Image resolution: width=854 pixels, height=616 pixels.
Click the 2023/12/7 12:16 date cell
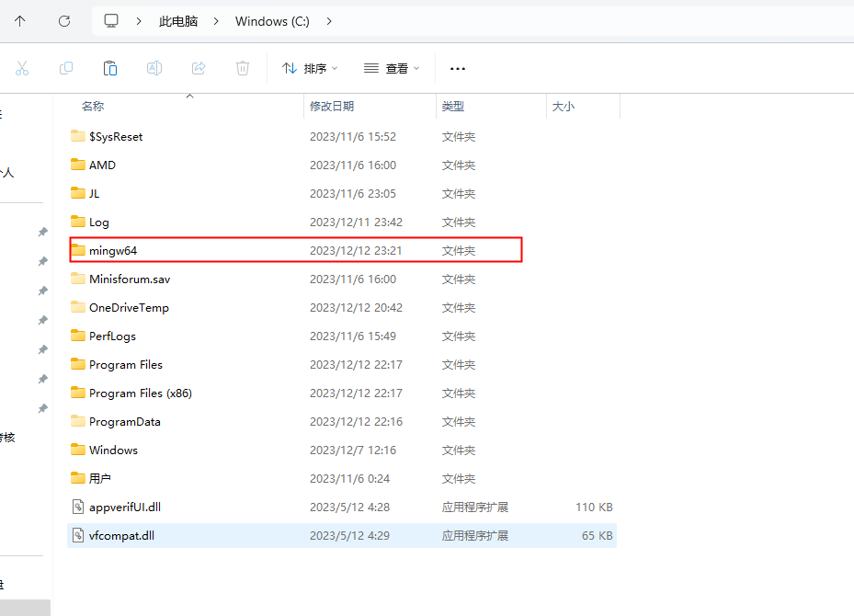(353, 450)
